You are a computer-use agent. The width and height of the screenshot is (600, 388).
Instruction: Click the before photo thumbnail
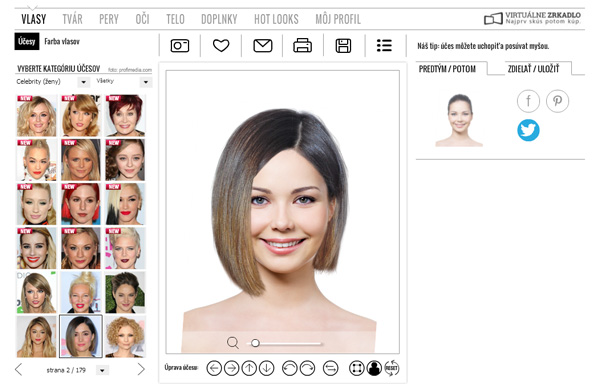(x=459, y=120)
